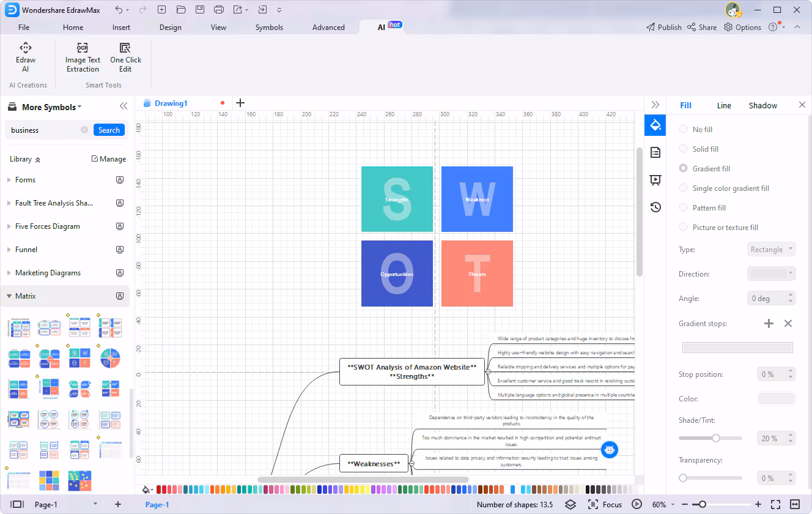The height and width of the screenshot is (514, 812).
Task: Open the Fill paint bucket side panel icon
Action: click(x=655, y=125)
